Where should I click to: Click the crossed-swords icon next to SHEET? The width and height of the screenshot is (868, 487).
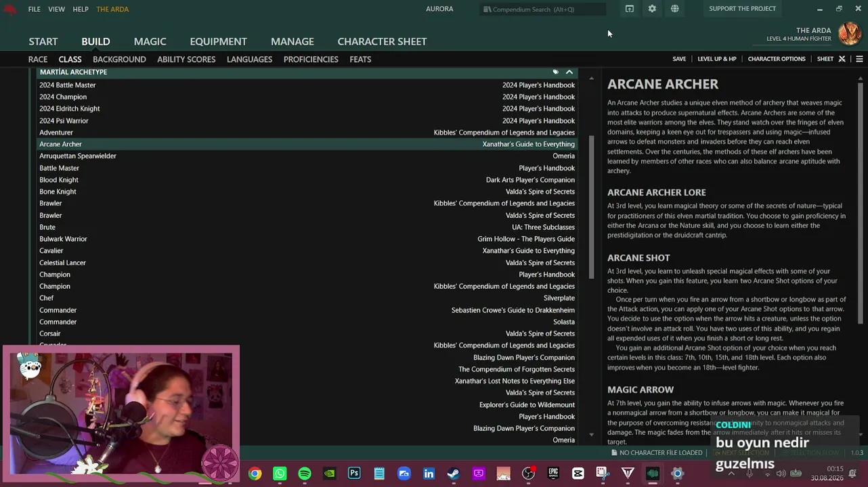click(842, 59)
